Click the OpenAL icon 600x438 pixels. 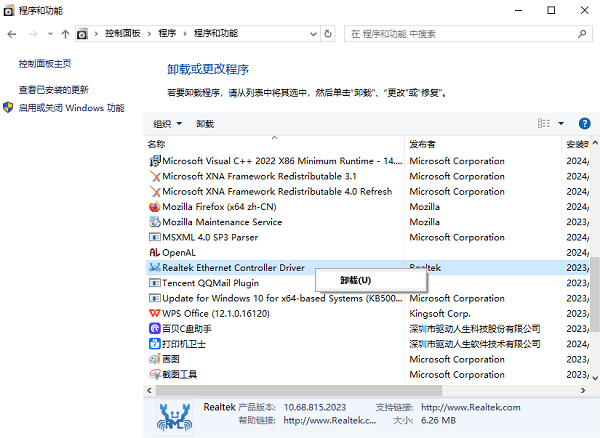(x=155, y=252)
